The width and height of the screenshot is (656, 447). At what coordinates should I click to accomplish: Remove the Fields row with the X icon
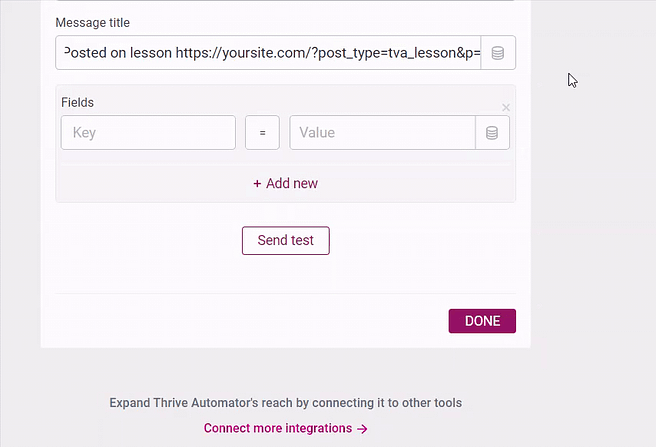pos(506,107)
